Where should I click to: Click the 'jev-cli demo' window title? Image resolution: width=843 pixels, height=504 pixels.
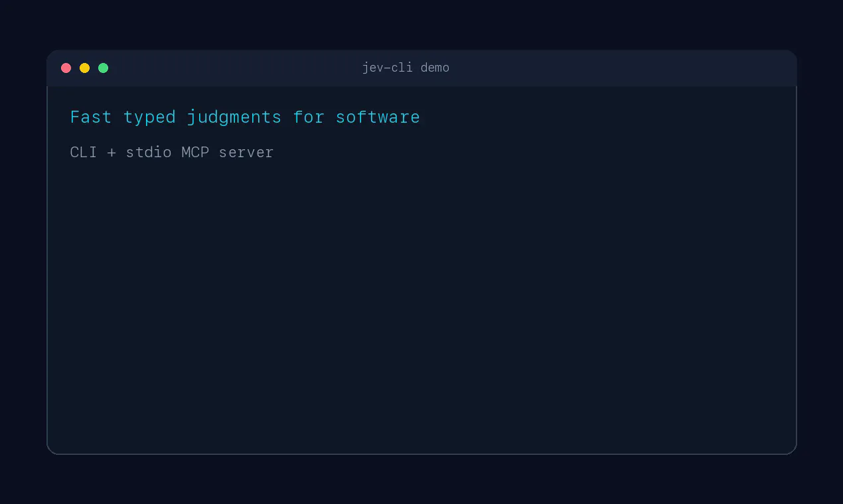tap(406, 68)
